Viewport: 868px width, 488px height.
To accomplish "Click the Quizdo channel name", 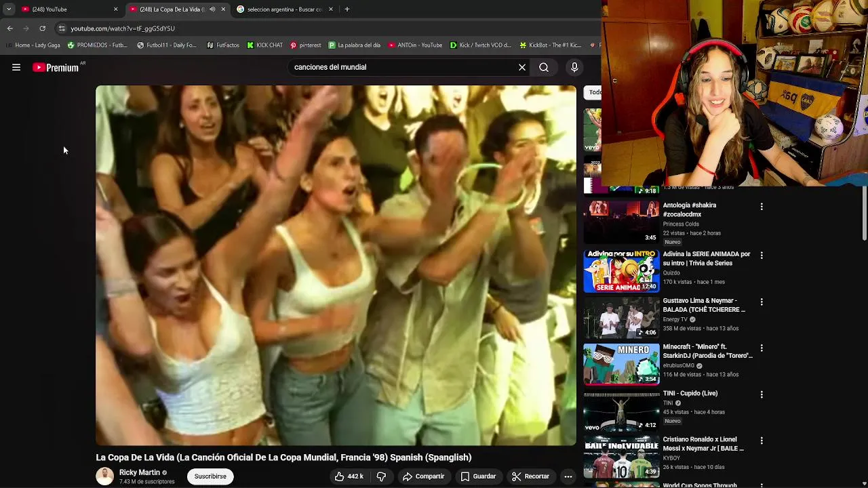I will 671,272.
